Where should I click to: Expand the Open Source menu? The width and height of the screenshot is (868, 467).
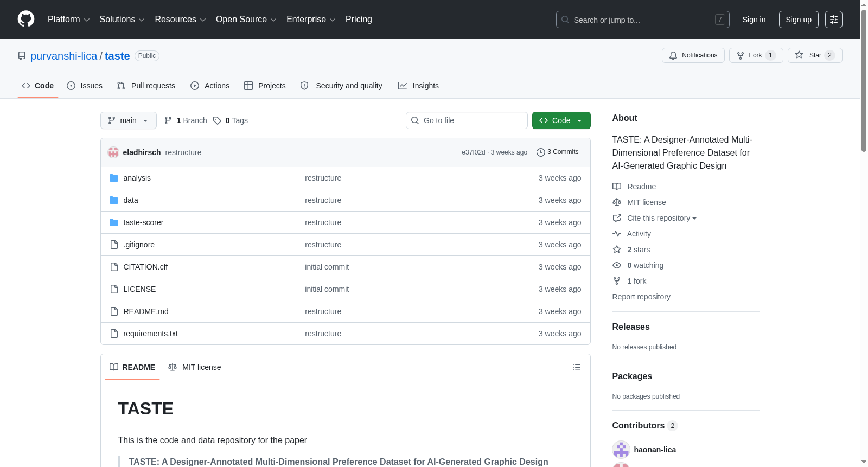(246, 20)
